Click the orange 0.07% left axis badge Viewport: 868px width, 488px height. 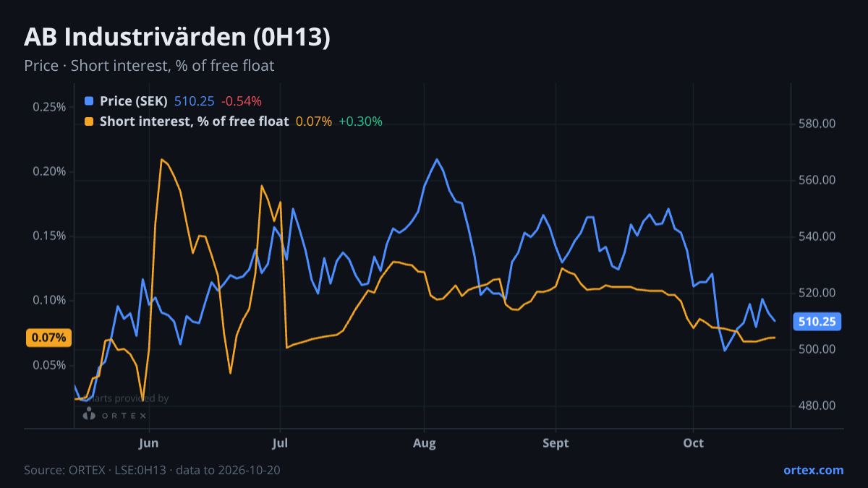[49, 338]
